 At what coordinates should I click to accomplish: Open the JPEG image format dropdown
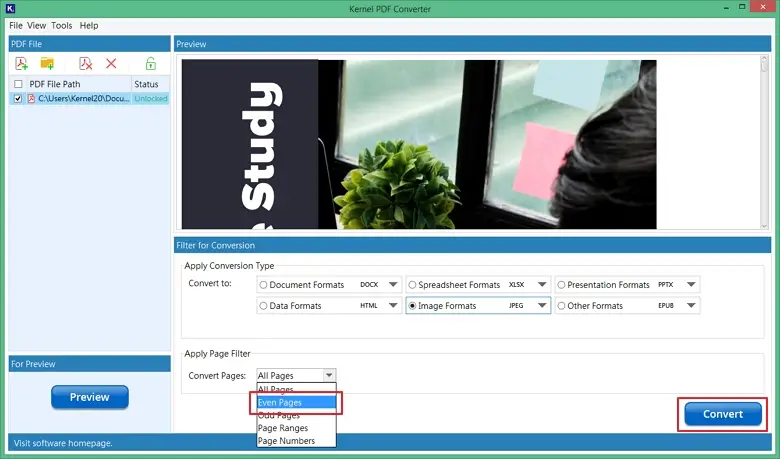(542, 306)
